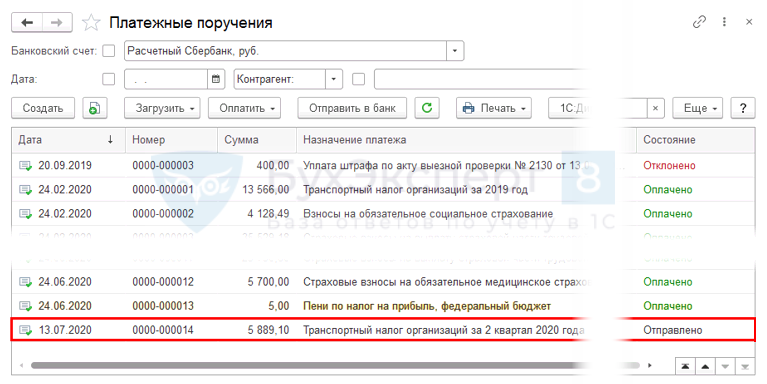Sort by the Состояние column header
Viewport: 767px width, 384px height.
(x=696, y=140)
